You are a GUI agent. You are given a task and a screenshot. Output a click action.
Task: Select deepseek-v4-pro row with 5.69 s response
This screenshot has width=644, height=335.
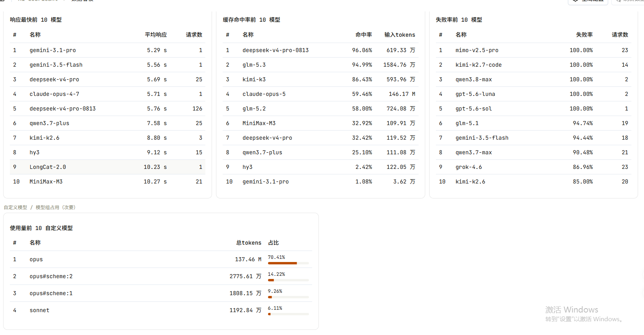[x=108, y=79]
